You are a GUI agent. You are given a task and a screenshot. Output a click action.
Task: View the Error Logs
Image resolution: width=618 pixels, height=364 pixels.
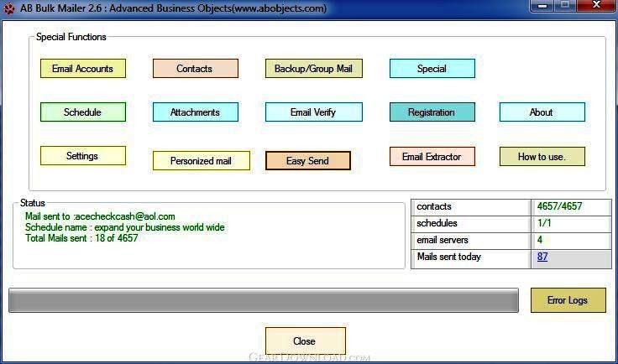568,300
